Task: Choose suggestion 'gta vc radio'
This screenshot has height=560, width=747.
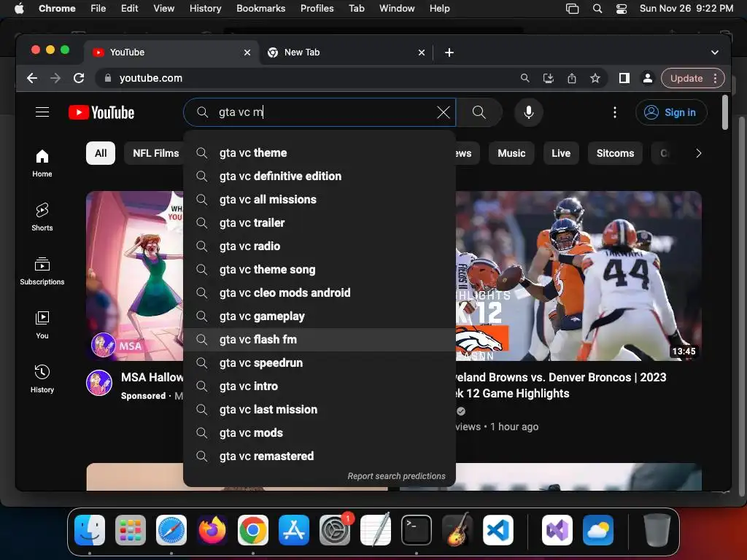Action: [320, 246]
